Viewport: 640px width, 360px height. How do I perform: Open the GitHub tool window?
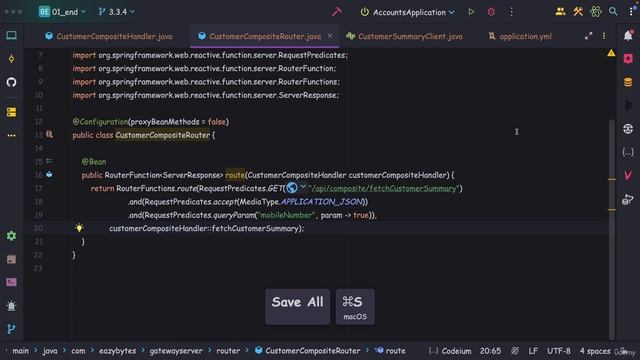pyautogui.click(x=11, y=82)
